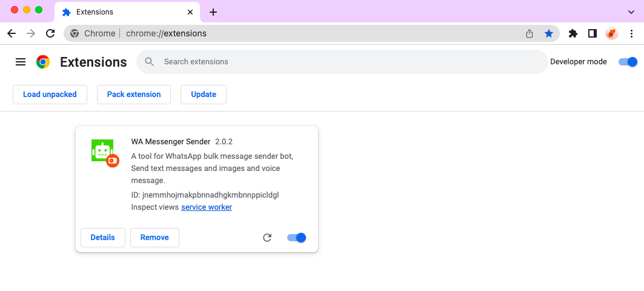This screenshot has width=644, height=291.
Task: Remove the WA Messenger Sender extension
Action: coord(154,238)
